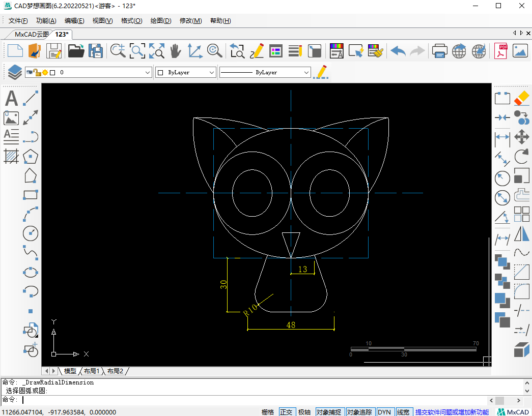Image resolution: width=532 pixels, height=416 pixels.
Task: Click the Redo arrow icon
Action: [x=417, y=51]
